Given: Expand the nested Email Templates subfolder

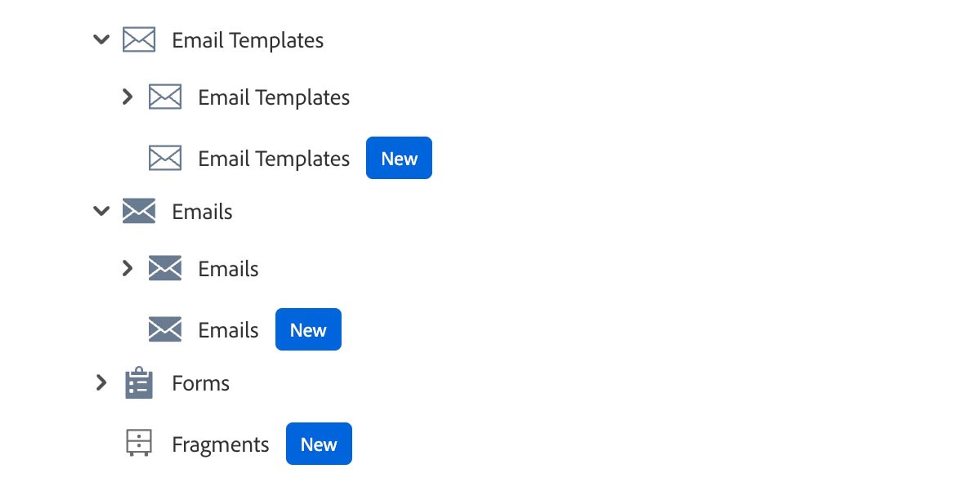Looking at the screenshot, I should point(127,97).
